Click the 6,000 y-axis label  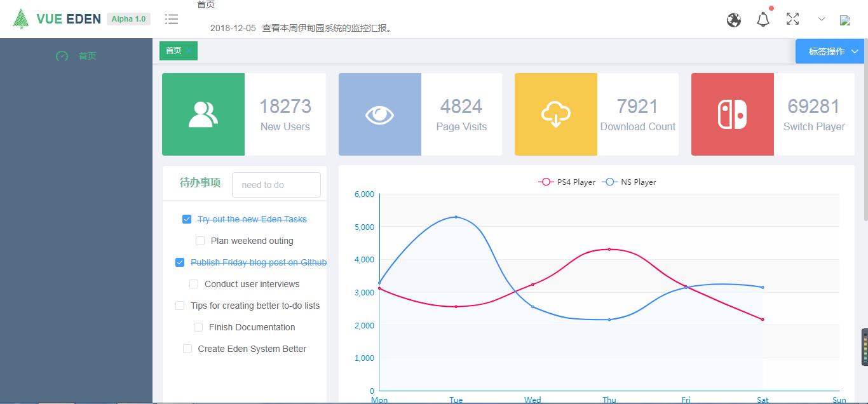click(364, 194)
